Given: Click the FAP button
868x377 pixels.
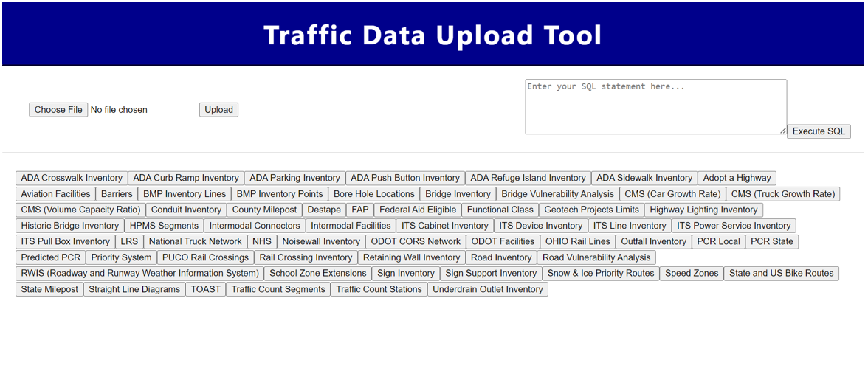Looking at the screenshot, I should tap(360, 210).
